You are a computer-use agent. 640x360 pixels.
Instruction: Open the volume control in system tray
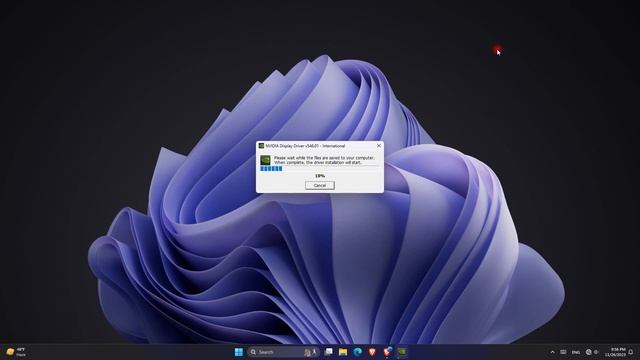tap(596, 352)
